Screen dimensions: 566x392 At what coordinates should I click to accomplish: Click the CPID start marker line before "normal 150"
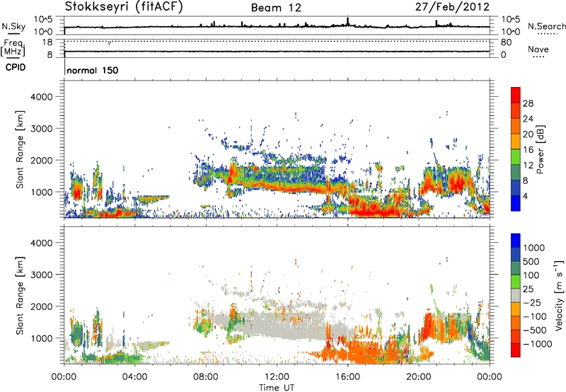[x=64, y=67]
